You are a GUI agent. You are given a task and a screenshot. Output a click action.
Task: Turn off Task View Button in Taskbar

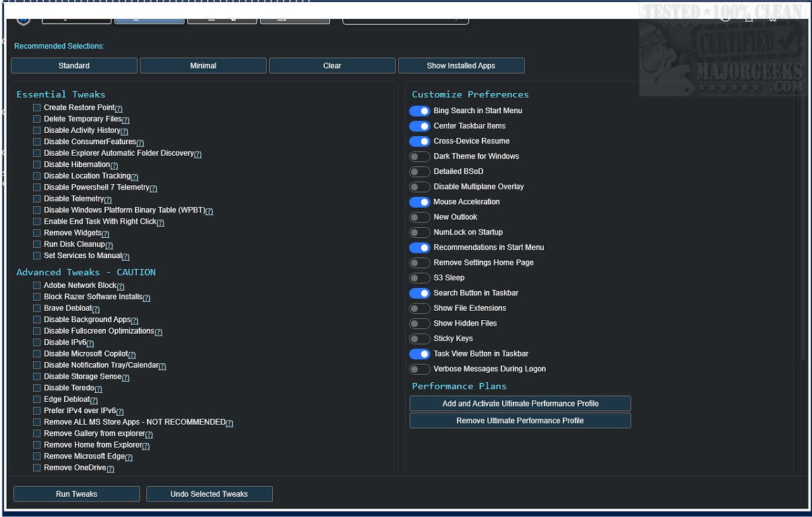pos(420,354)
